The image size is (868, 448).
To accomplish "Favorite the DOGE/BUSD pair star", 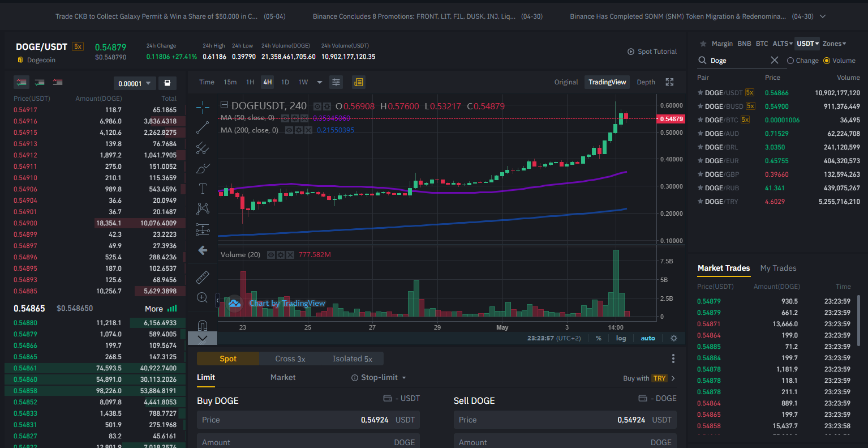I will pyautogui.click(x=701, y=106).
